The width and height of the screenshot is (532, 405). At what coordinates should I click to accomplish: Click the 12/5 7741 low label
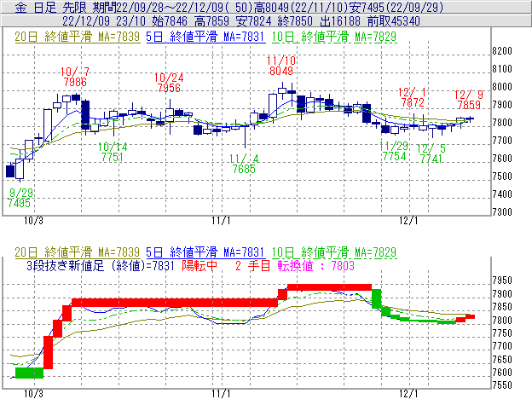[x=431, y=153]
